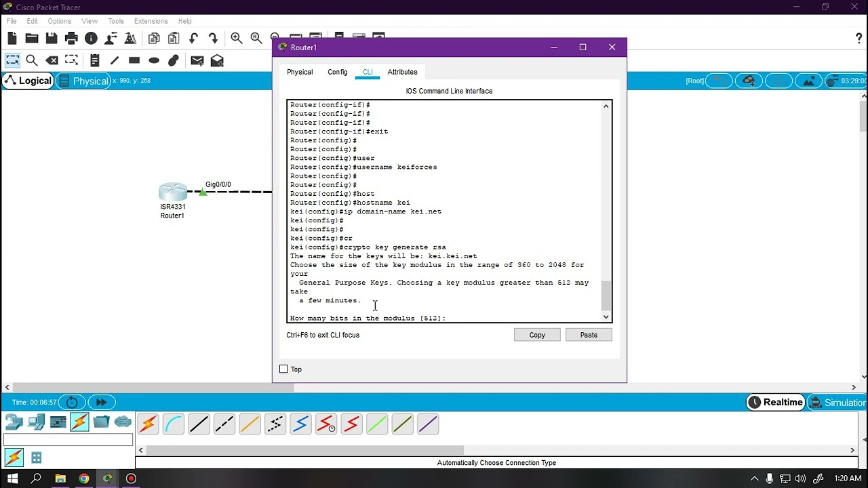Open the File menu

12,21
